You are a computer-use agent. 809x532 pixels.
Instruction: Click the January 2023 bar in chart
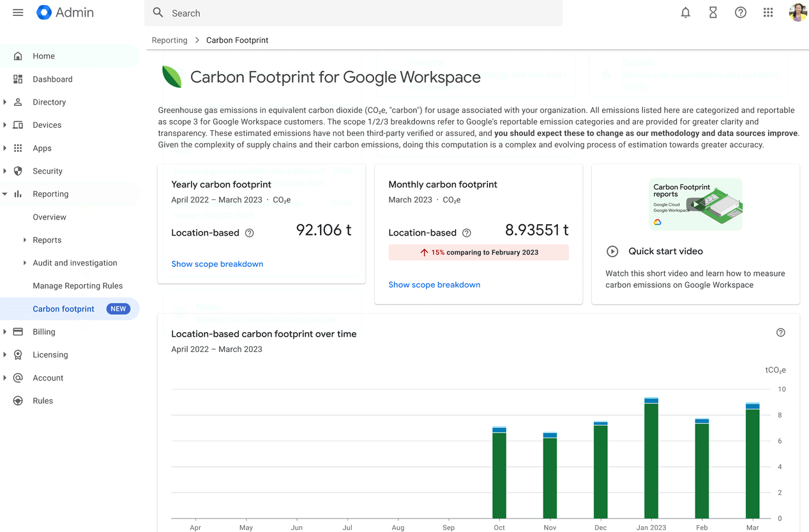651,458
